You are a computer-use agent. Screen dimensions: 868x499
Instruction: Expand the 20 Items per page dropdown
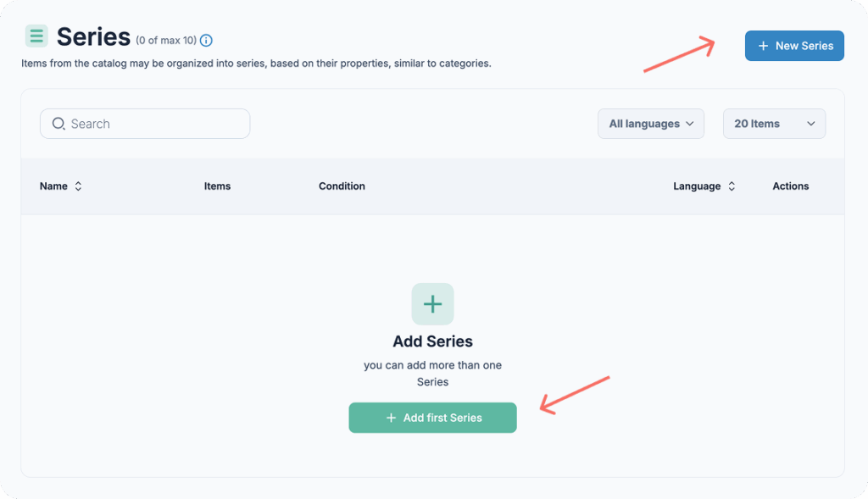(773, 124)
